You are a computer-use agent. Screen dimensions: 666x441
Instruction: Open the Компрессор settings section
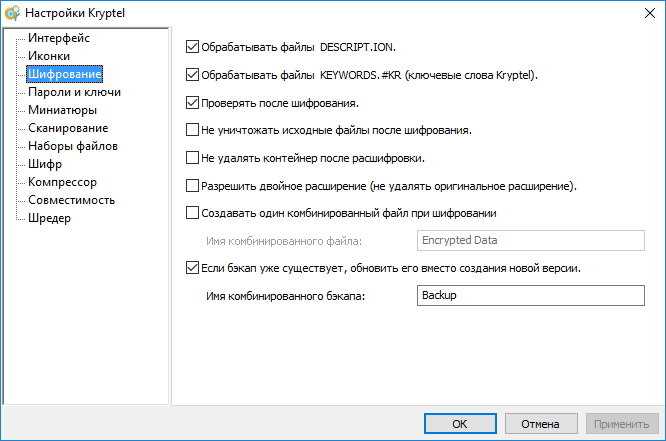pyautogui.click(x=62, y=182)
